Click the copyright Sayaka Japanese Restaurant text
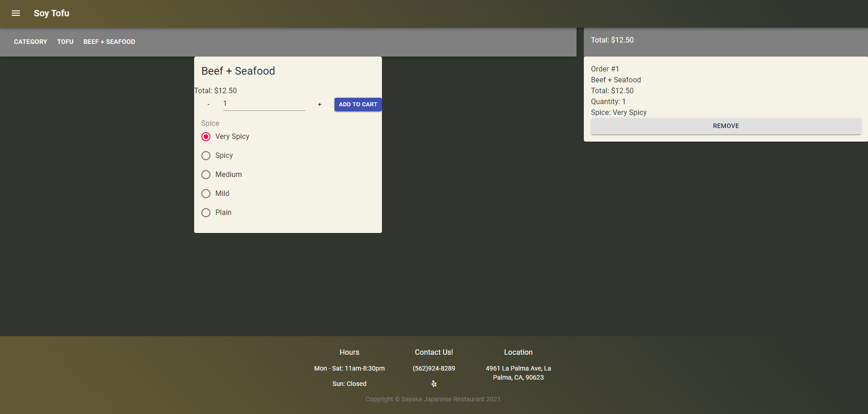The width and height of the screenshot is (868, 414). point(434,399)
